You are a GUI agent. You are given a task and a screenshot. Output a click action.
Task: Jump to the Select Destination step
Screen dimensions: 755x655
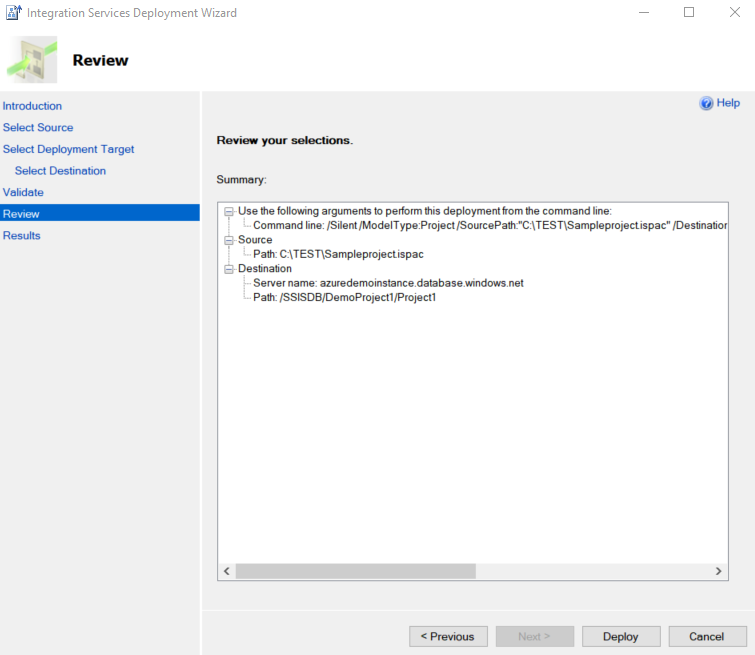60,171
